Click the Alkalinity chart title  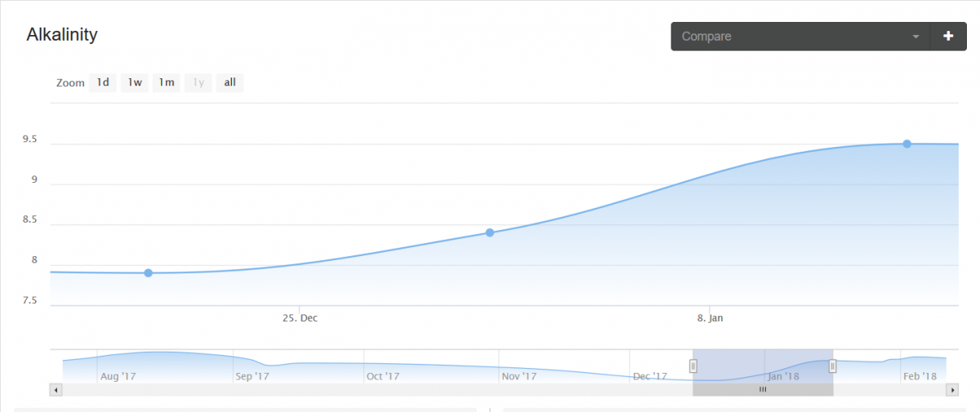(62, 35)
